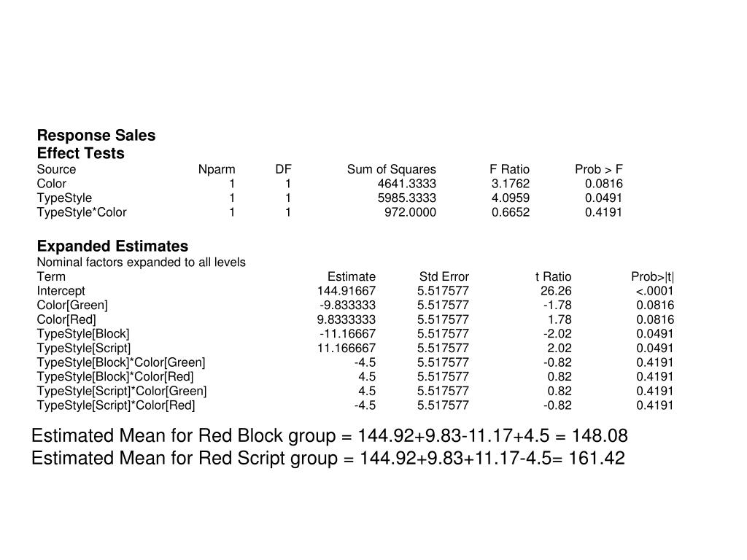Click the Response Sales heading

(x=96, y=136)
